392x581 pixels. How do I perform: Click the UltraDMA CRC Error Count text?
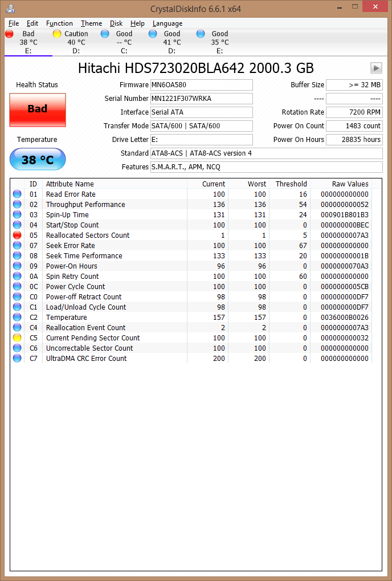[86, 358]
